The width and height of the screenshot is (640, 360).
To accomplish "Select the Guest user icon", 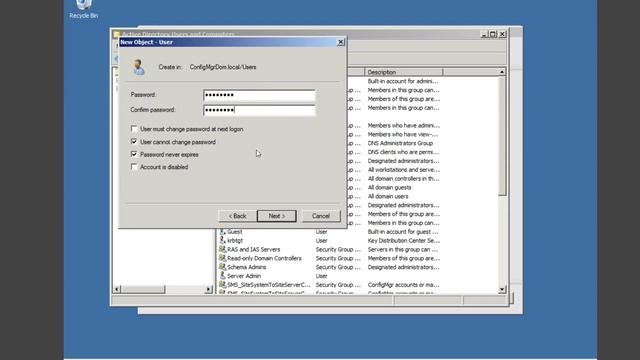I will tap(222, 231).
